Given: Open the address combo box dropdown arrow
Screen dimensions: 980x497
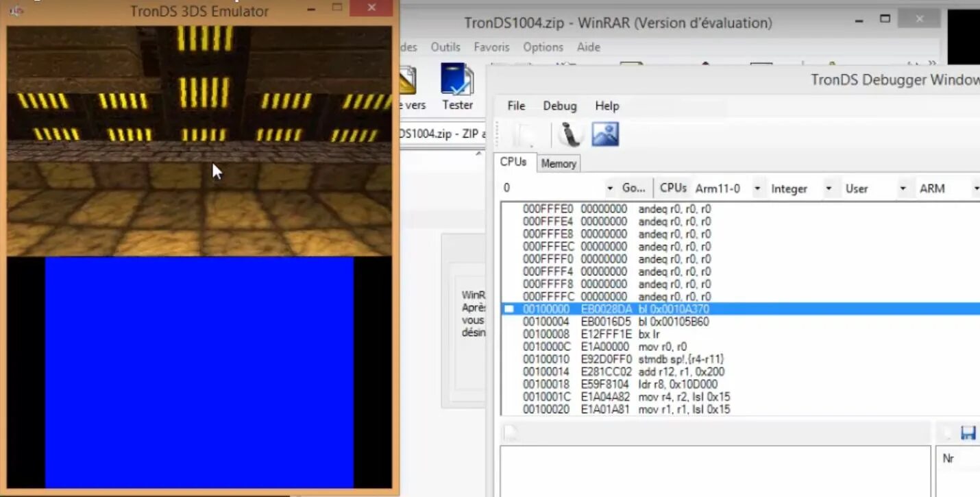Looking at the screenshot, I should [x=610, y=189].
